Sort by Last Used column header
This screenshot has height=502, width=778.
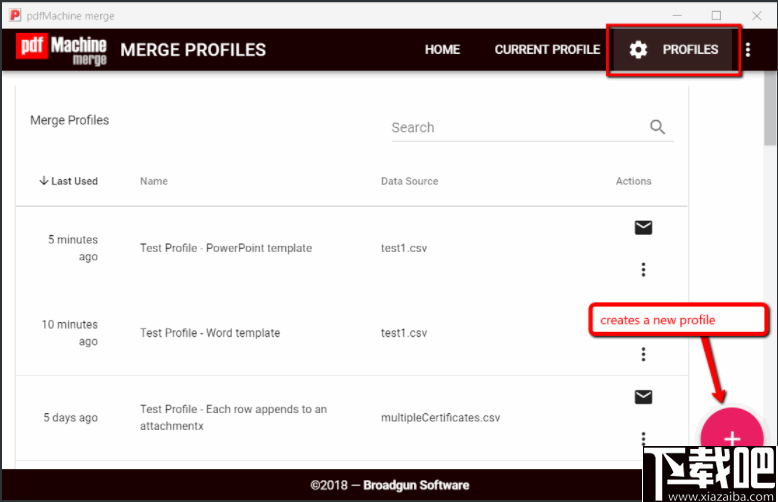[69, 181]
